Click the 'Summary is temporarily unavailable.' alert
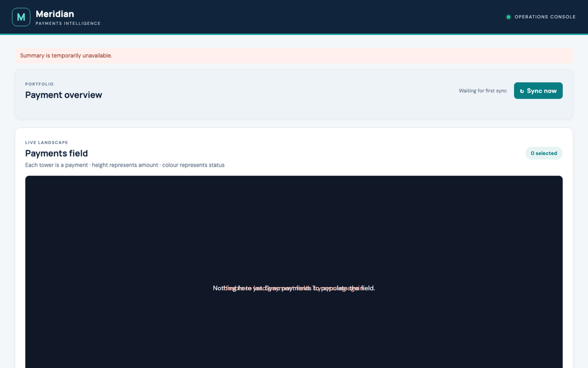588x368 pixels. (294, 55)
